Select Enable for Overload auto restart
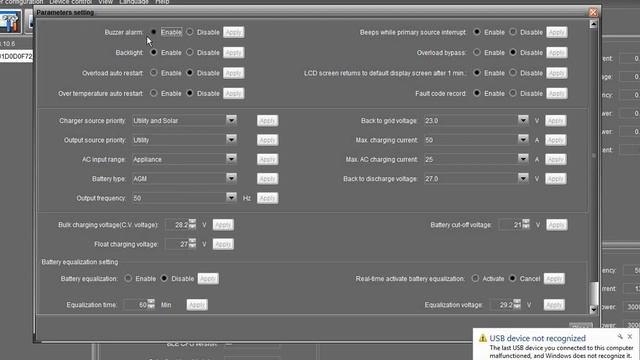The image size is (640, 360). click(x=153, y=73)
